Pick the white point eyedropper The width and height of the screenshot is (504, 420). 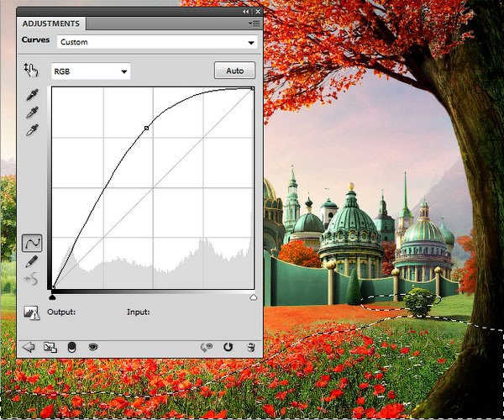click(31, 129)
